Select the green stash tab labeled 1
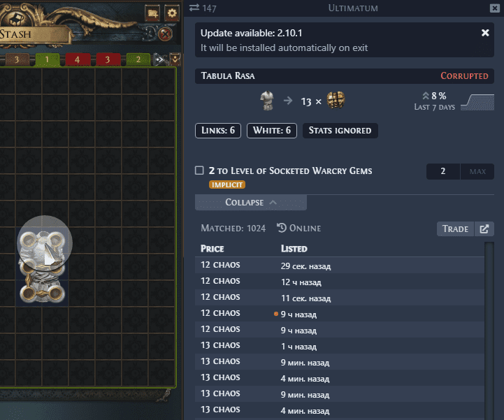This screenshot has height=420, width=504. pos(47,59)
